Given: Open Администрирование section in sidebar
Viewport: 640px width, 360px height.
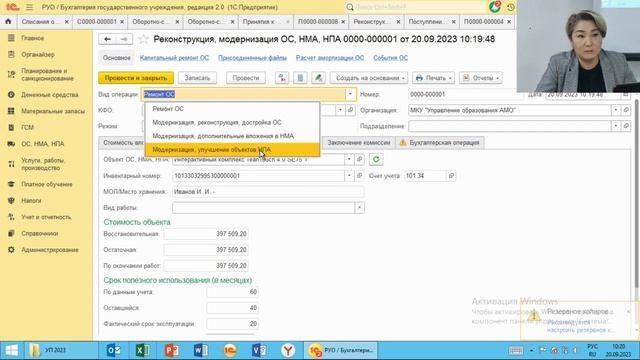Looking at the screenshot, I should pos(50,249).
